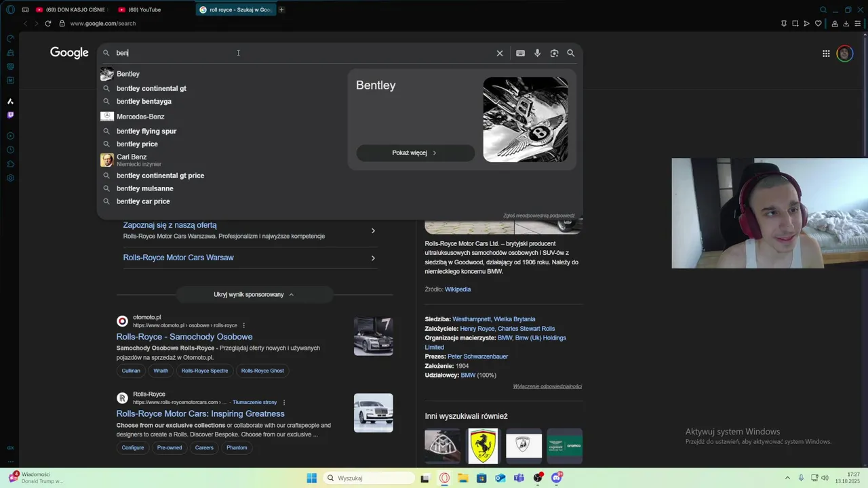The image size is (868, 488).
Task: Go to the Google logo homepage
Action: tap(69, 53)
